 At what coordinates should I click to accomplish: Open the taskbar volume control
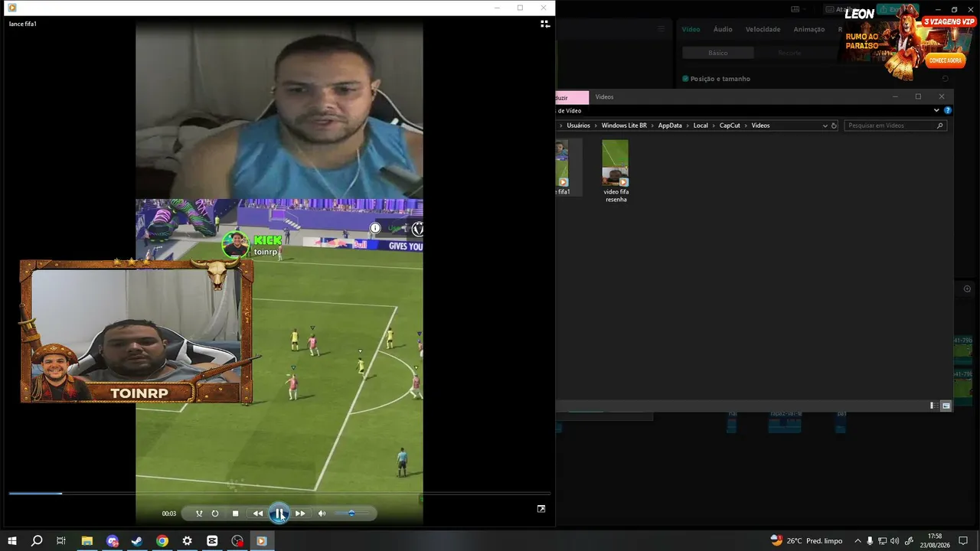tap(895, 541)
